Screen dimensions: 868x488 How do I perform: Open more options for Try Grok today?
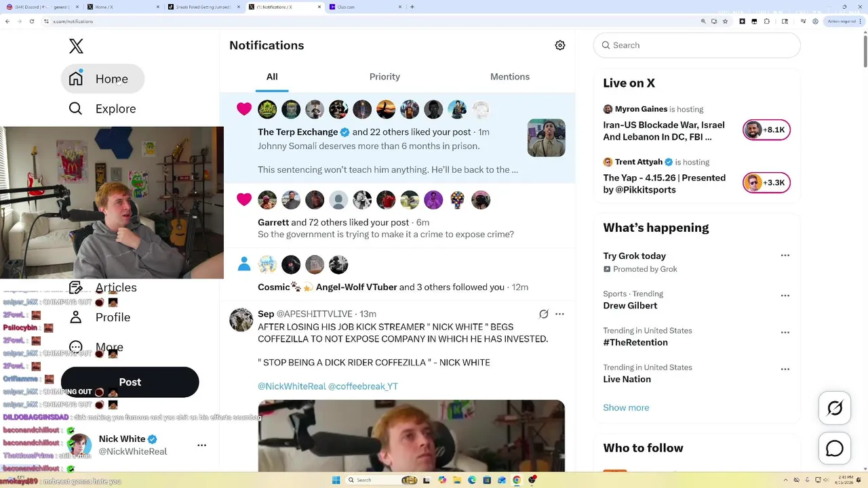[785, 256]
